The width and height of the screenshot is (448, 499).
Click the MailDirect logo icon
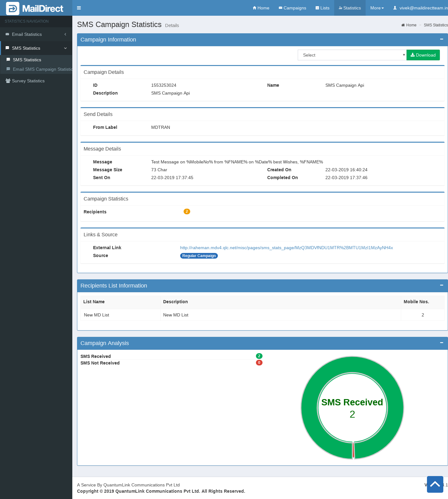[x=13, y=8]
